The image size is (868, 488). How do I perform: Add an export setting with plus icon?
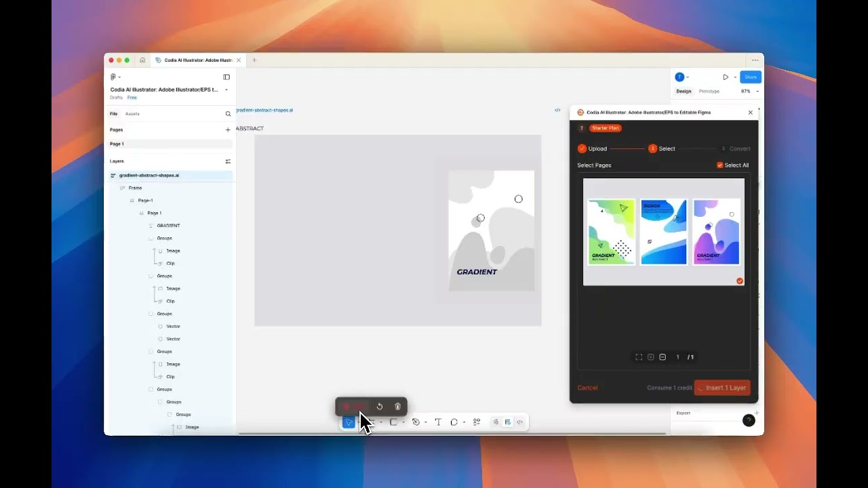pos(757,413)
